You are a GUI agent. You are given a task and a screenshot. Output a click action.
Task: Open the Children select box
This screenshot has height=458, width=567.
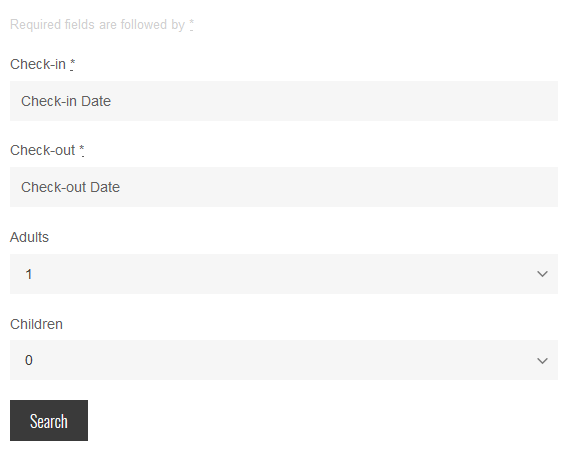(x=284, y=360)
